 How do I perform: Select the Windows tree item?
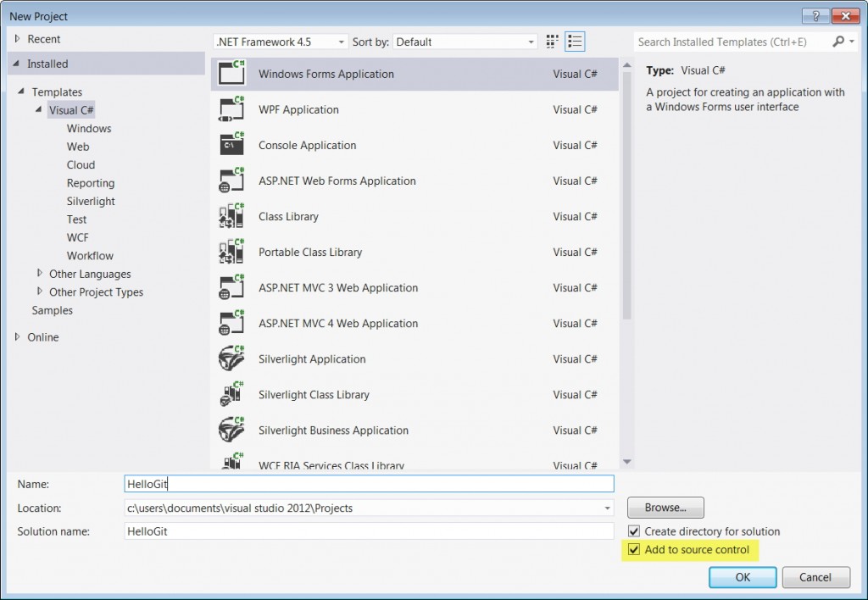[x=89, y=129]
